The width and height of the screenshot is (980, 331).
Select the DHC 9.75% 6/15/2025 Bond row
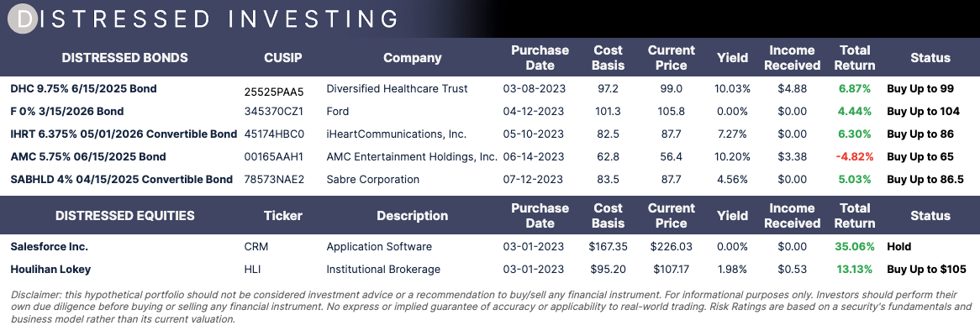[x=490, y=89]
